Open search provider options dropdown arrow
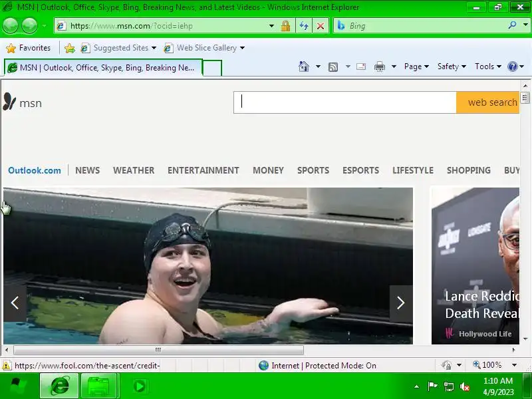This screenshot has width=532, height=399. [x=525, y=25]
